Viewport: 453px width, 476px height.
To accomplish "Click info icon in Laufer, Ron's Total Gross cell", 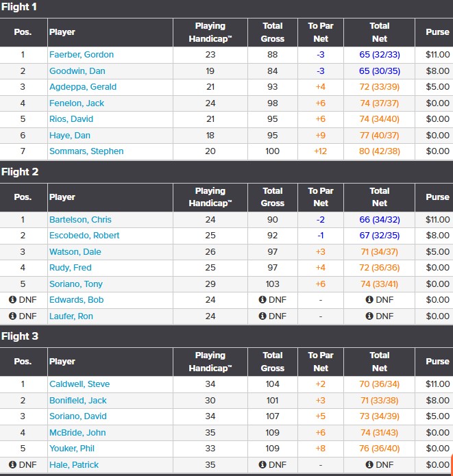I will click(x=262, y=316).
